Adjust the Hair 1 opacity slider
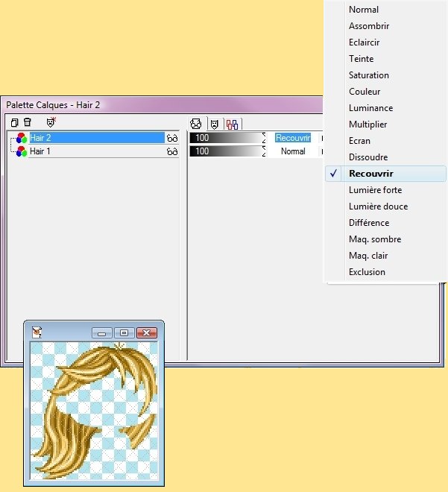448x492 pixels. pos(227,151)
